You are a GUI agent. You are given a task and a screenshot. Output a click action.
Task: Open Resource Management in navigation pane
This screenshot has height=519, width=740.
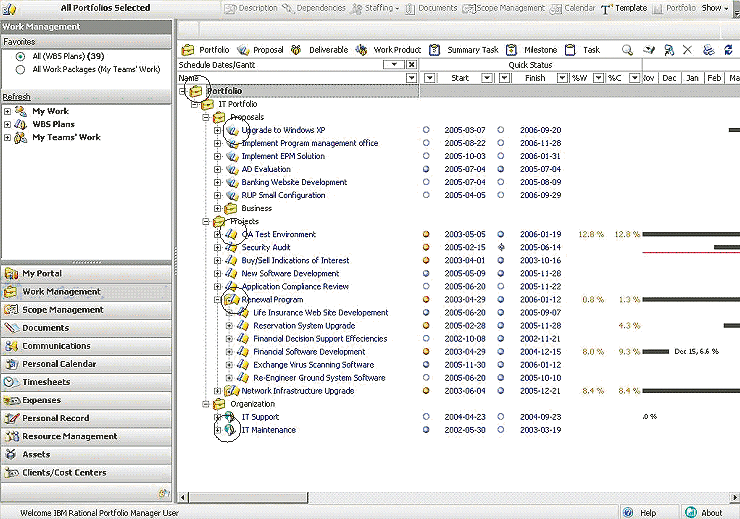click(86, 436)
